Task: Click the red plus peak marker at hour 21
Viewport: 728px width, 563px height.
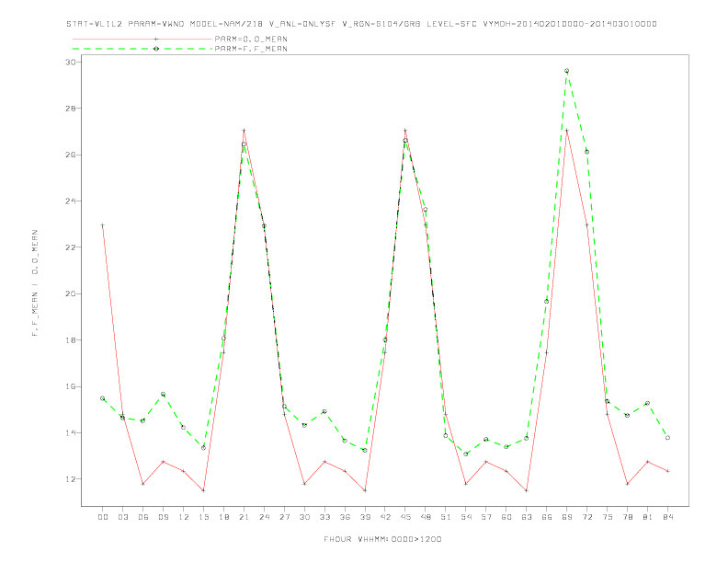Action: pos(244,131)
